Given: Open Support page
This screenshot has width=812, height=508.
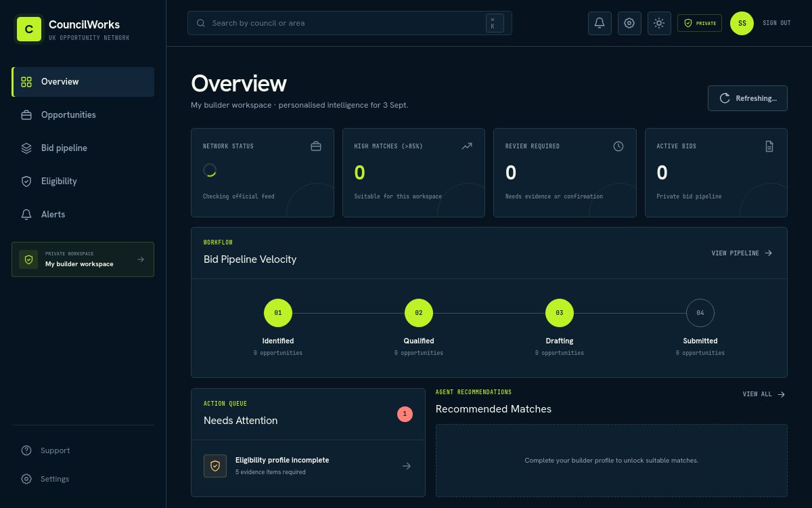Looking at the screenshot, I should [x=83, y=450].
